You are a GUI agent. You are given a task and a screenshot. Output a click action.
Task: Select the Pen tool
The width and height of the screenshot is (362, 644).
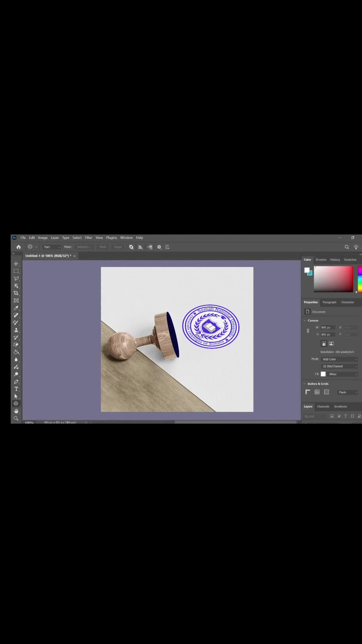[16, 382]
